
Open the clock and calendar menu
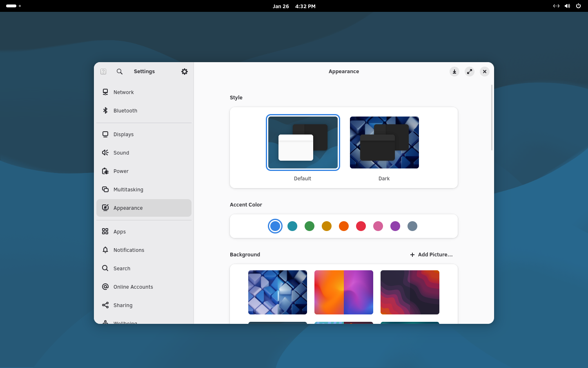(294, 6)
